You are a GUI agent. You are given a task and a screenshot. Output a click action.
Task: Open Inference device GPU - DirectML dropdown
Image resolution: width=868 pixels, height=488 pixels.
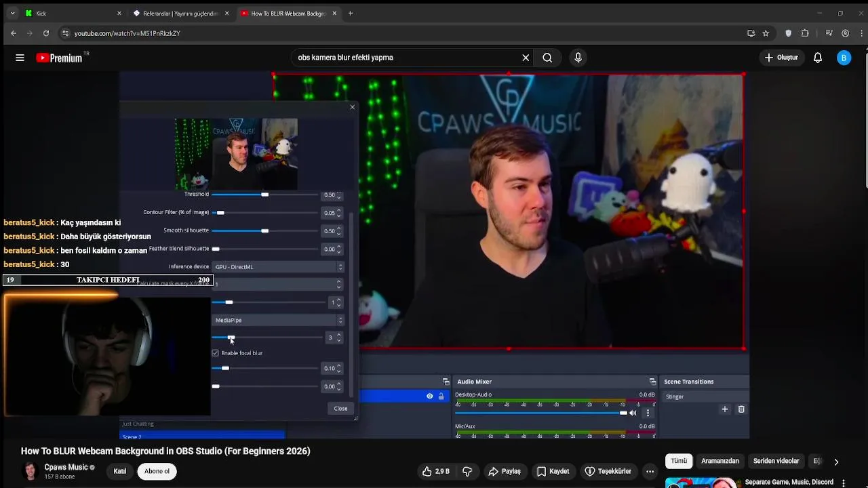click(x=278, y=267)
